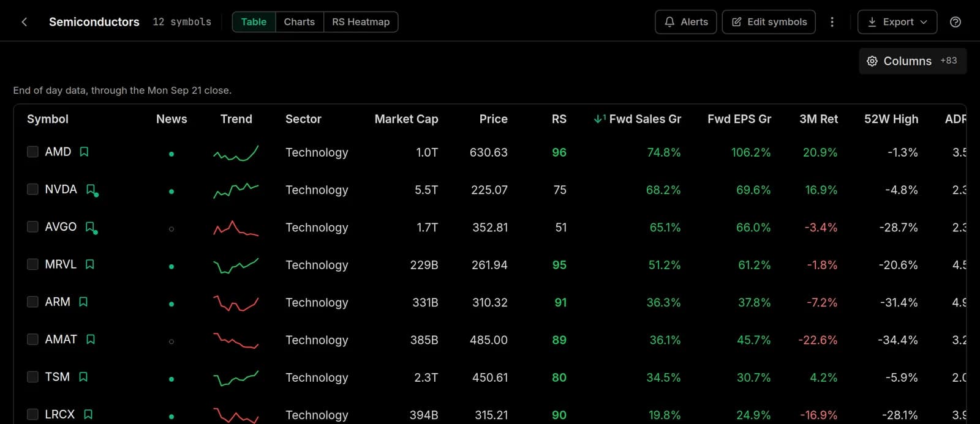Screen dimensions: 980x424
Task: Go back using the left chevron arrow
Action: coord(24,22)
